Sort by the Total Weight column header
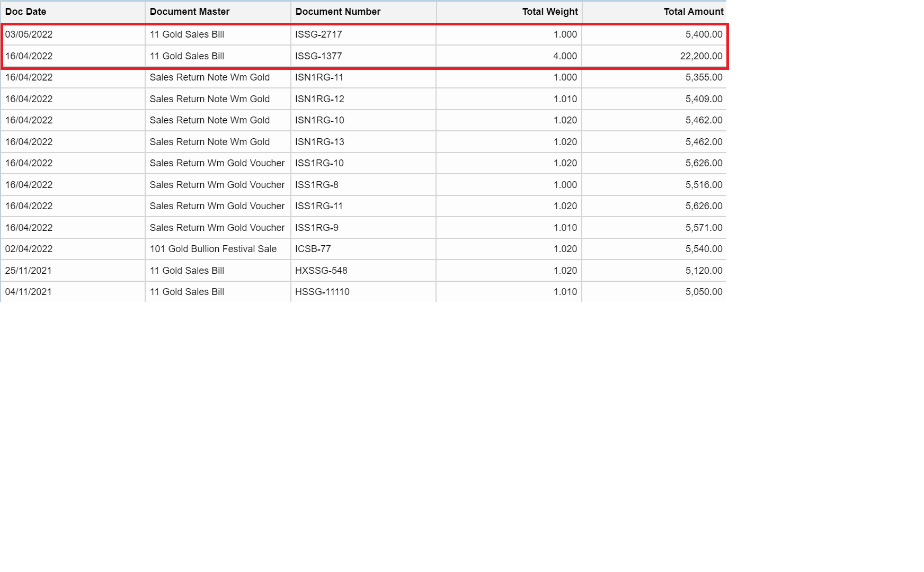The image size is (924, 572). [x=509, y=12]
